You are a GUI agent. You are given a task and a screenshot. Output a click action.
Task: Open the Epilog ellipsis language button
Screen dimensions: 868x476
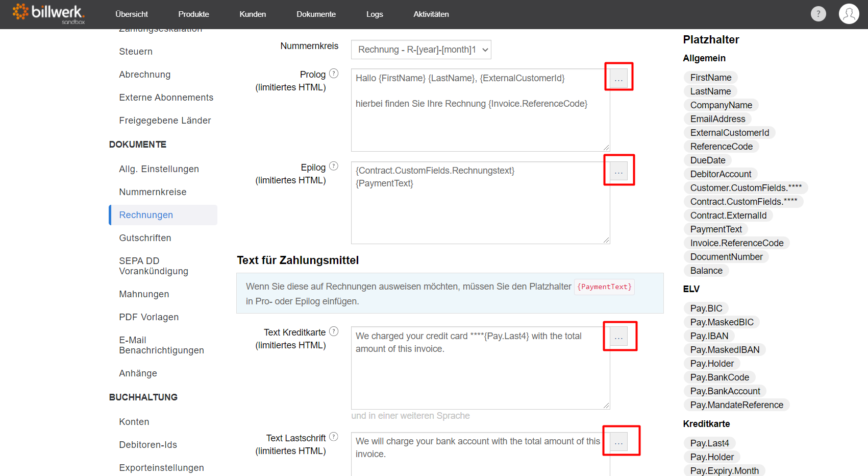[618, 172]
